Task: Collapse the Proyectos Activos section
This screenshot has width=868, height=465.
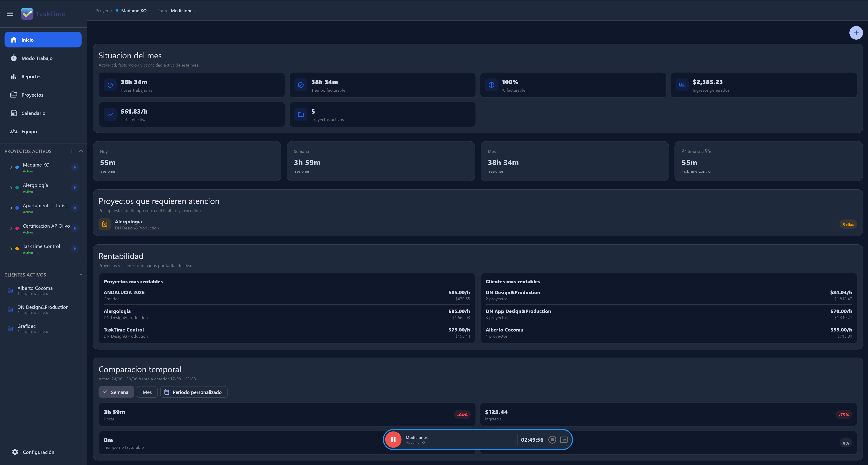Action: (81, 151)
